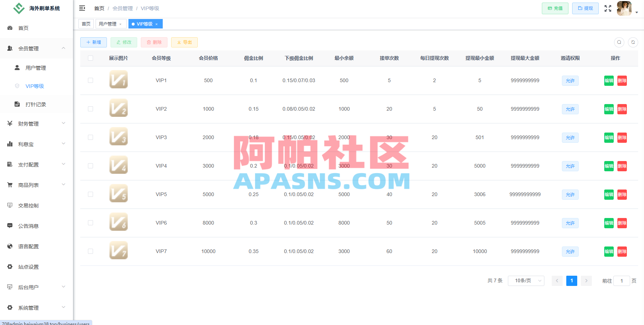Viewport: 644px width, 325px height.
Task: Click 删除 for the VIP7 row
Action: [622, 252]
